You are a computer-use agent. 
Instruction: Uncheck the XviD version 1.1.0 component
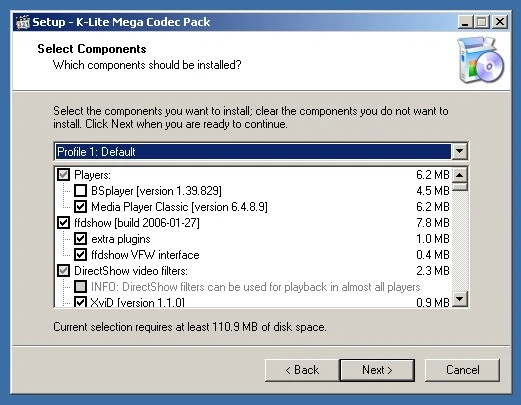(x=80, y=302)
